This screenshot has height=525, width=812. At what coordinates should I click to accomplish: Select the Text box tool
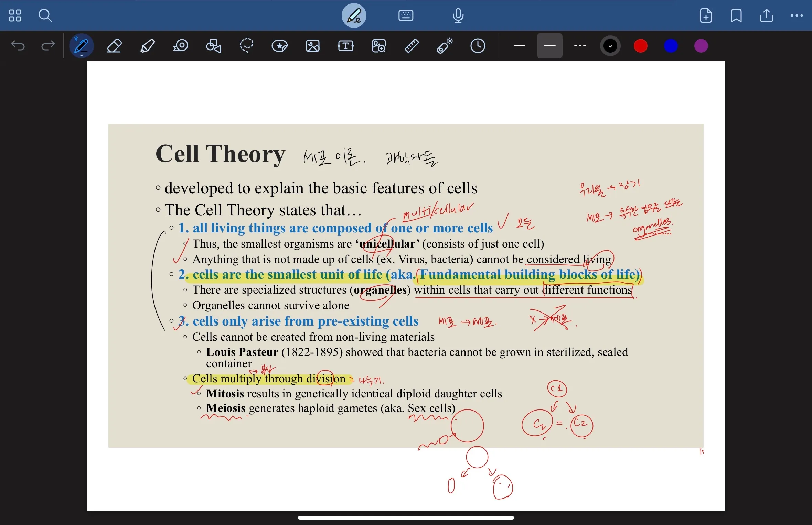(346, 46)
